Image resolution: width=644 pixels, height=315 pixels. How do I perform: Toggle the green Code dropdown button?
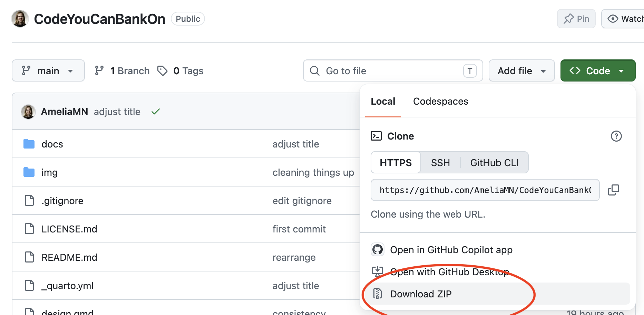click(x=598, y=70)
